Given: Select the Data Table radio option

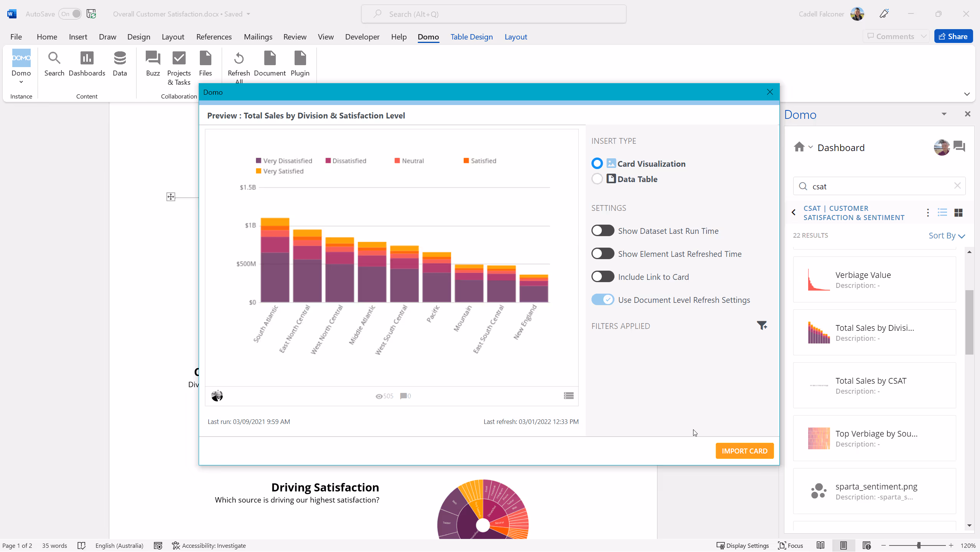Looking at the screenshot, I should point(597,179).
